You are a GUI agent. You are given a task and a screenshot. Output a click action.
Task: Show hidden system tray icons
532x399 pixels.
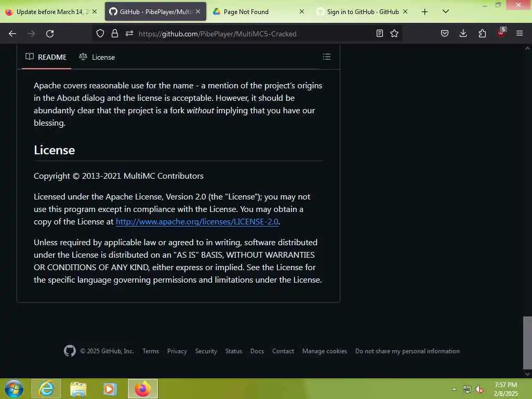click(x=454, y=390)
